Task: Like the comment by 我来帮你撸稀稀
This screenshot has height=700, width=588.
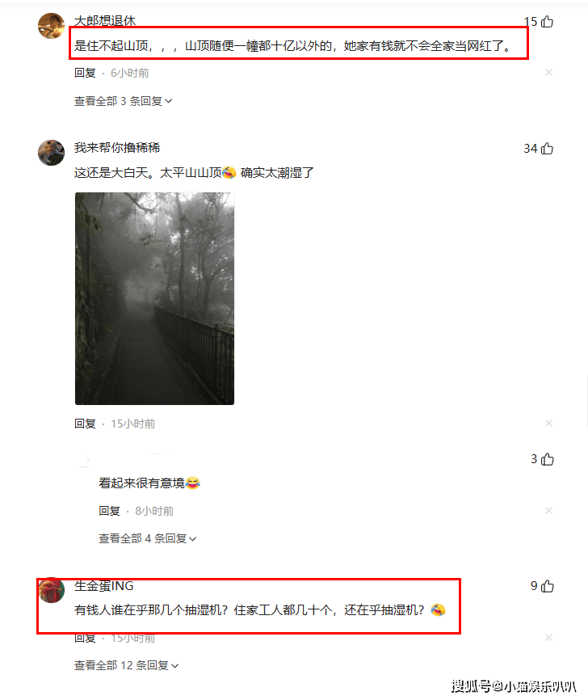Action: pyautogui.click(x=548, y=148)
